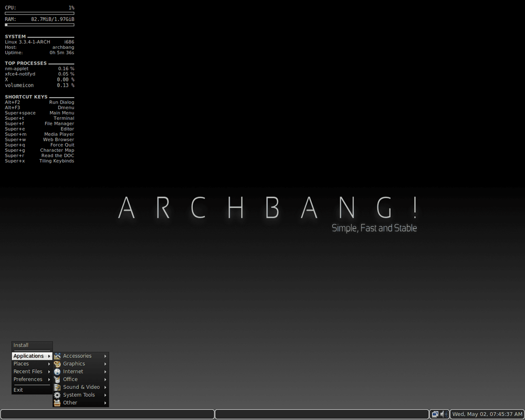Open Sound & Video via its icon
The image size is (525, 420).
[57, 387]
